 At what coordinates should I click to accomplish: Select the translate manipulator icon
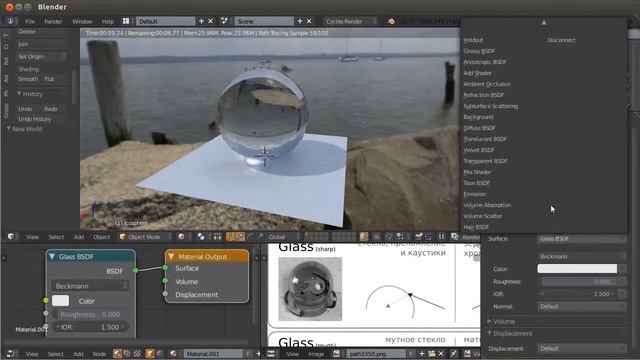(x=240, y=236)
